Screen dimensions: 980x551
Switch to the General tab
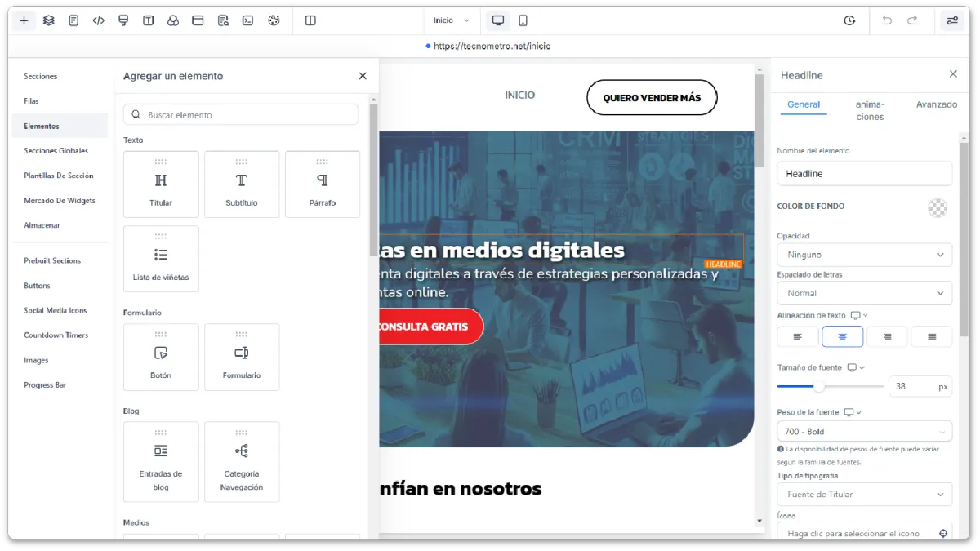(804, 104)
